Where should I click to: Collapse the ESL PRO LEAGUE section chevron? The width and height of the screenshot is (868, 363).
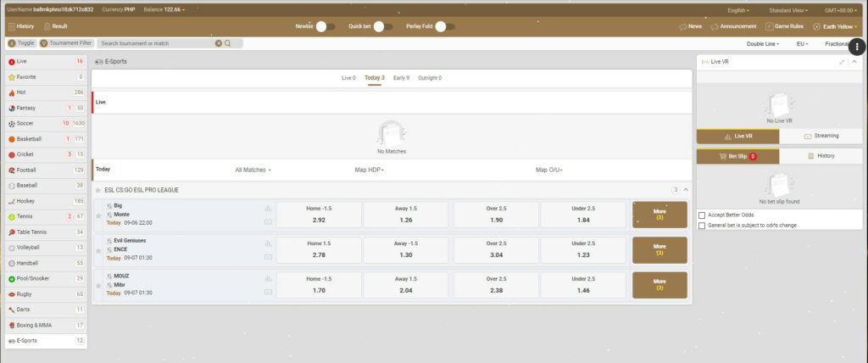click(686, 190)
